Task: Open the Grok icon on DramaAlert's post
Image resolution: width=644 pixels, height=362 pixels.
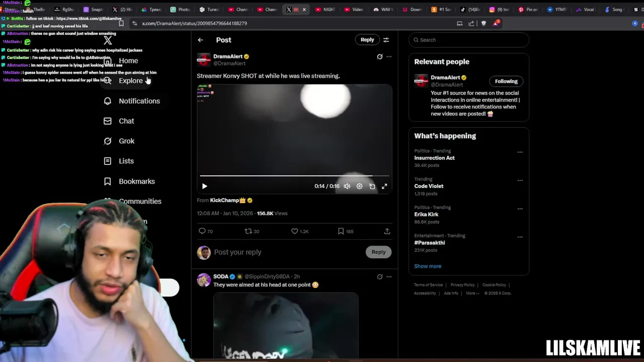Action: pos(380,57)
